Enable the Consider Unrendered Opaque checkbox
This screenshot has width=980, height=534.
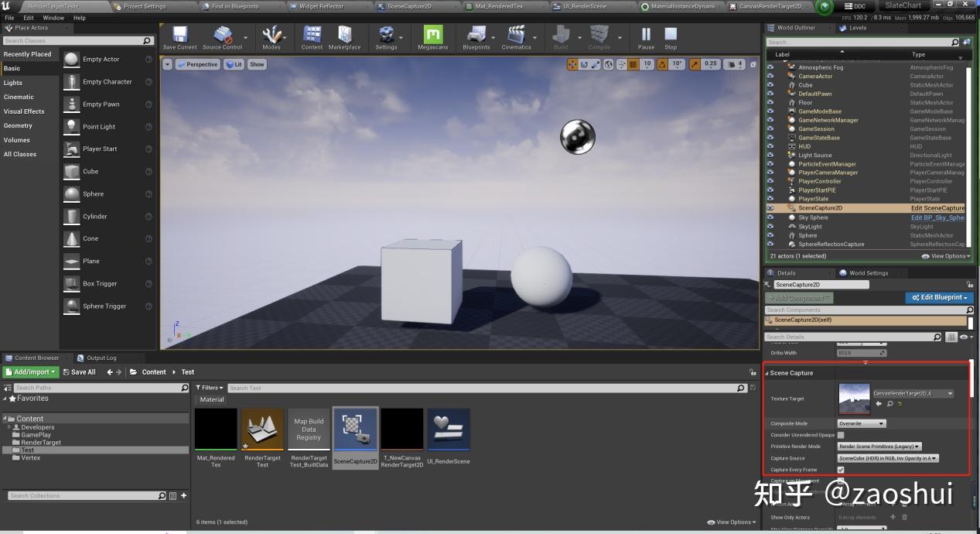841,435
